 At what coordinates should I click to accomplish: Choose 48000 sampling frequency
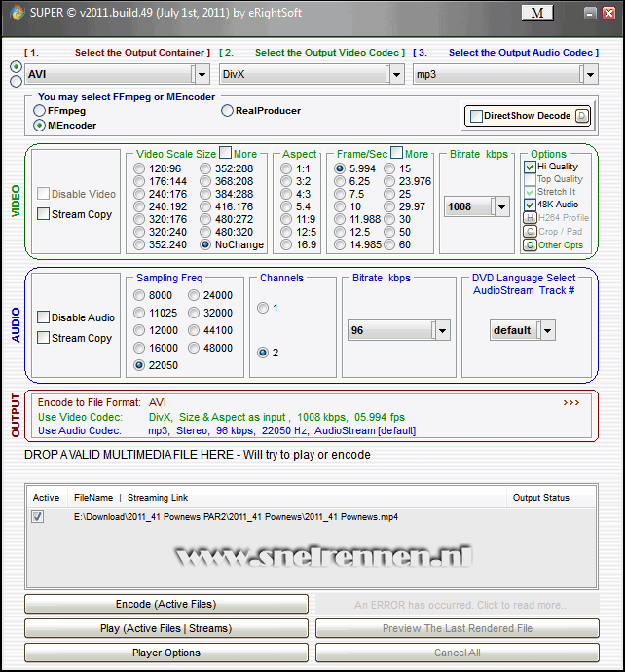[x=194, y=348]
